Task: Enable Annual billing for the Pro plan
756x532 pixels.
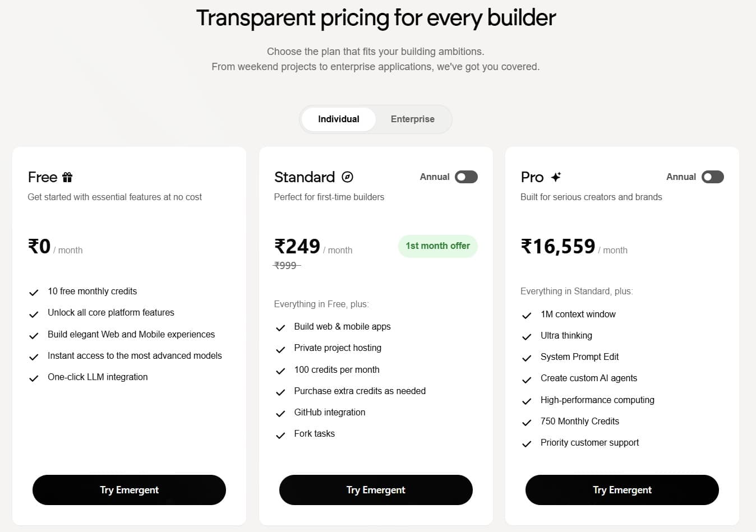Action: (x=712, y=177)
